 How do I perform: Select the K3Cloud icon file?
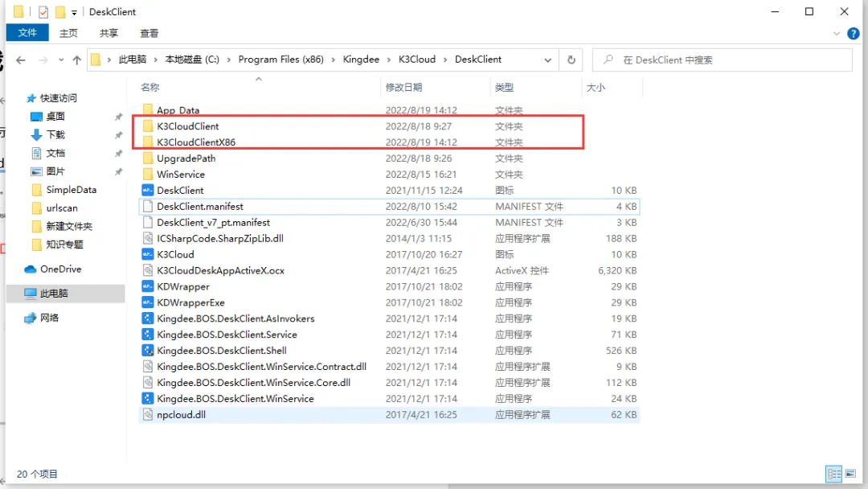pos(147,254)
